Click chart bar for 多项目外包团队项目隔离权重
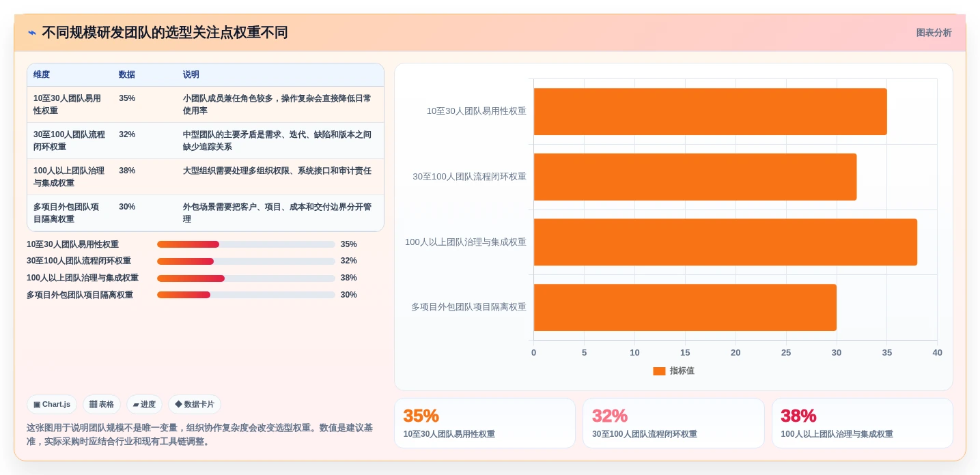The height and width of the screenshot is (475, 980). coord(685,308)
